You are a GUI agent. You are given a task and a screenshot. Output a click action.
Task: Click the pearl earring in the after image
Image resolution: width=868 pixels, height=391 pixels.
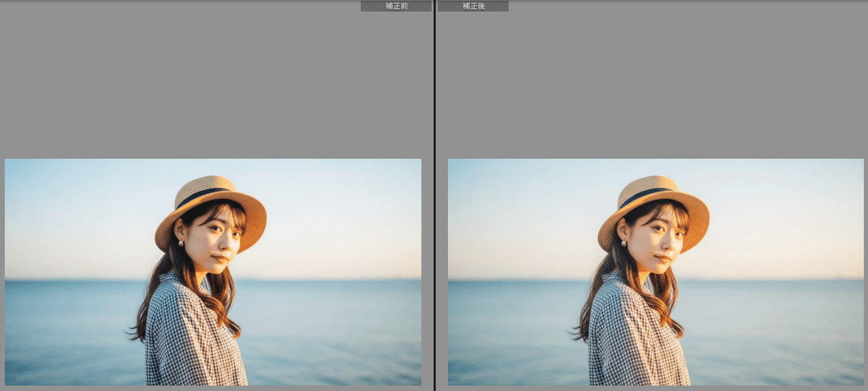point(622,244)
